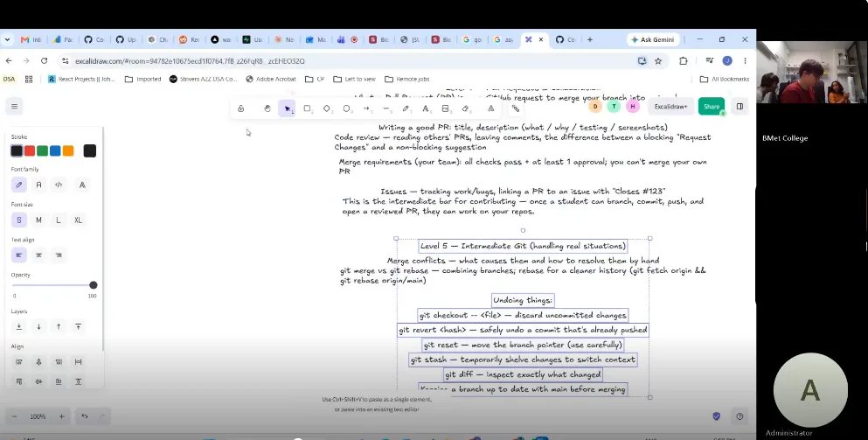
Task: Select the Draw pencil tool
Action: tap(406, 108)
